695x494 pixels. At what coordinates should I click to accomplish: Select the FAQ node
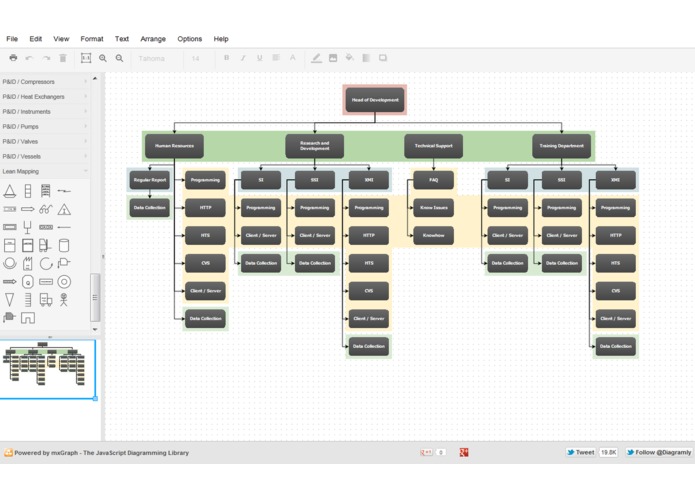[x=433, y=180]
